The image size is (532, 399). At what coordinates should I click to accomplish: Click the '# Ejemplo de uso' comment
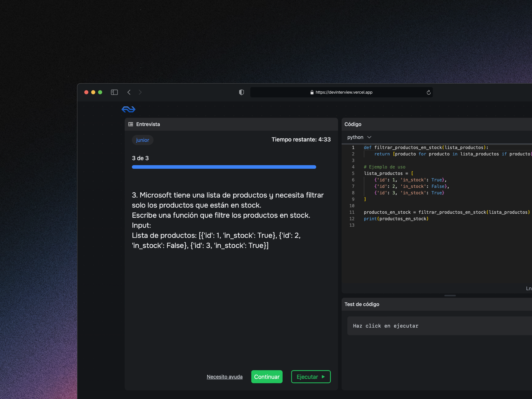click(384, 167)
